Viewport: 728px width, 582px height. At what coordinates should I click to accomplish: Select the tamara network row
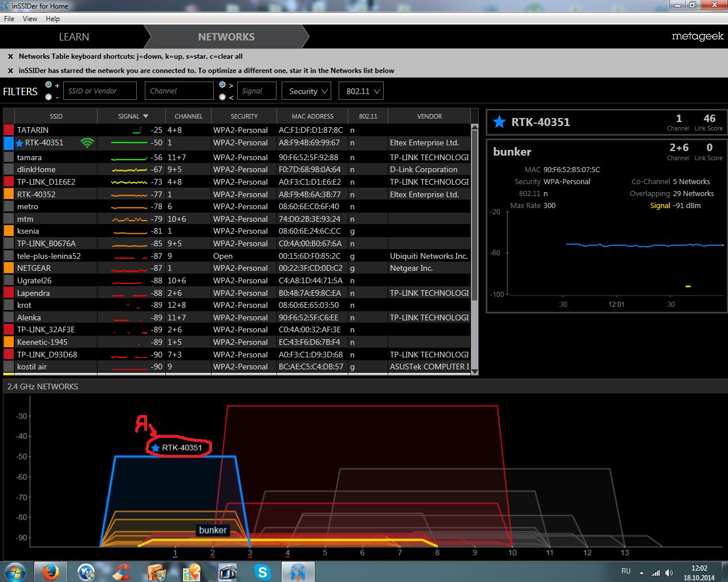[x=237, y=157]
